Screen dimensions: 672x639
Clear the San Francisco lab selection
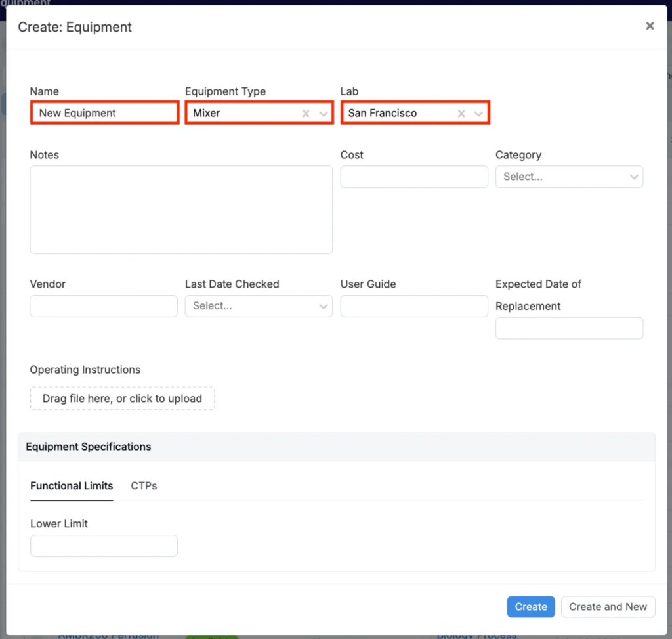461,114
